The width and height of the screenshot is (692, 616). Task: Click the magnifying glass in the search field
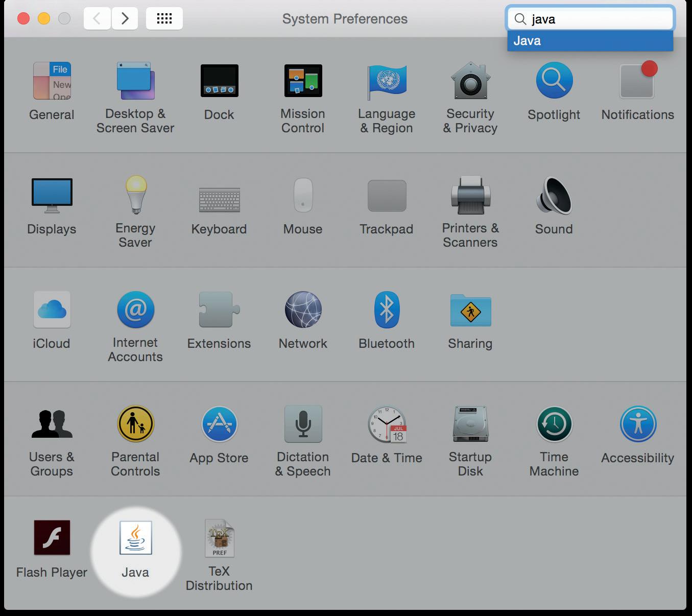[x=520, y=19]
